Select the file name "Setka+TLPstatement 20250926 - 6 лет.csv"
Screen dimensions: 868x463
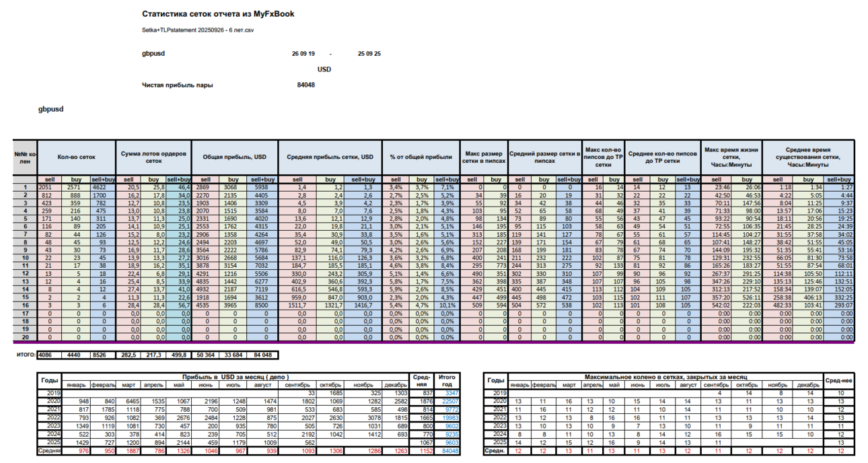pos(198,30)
